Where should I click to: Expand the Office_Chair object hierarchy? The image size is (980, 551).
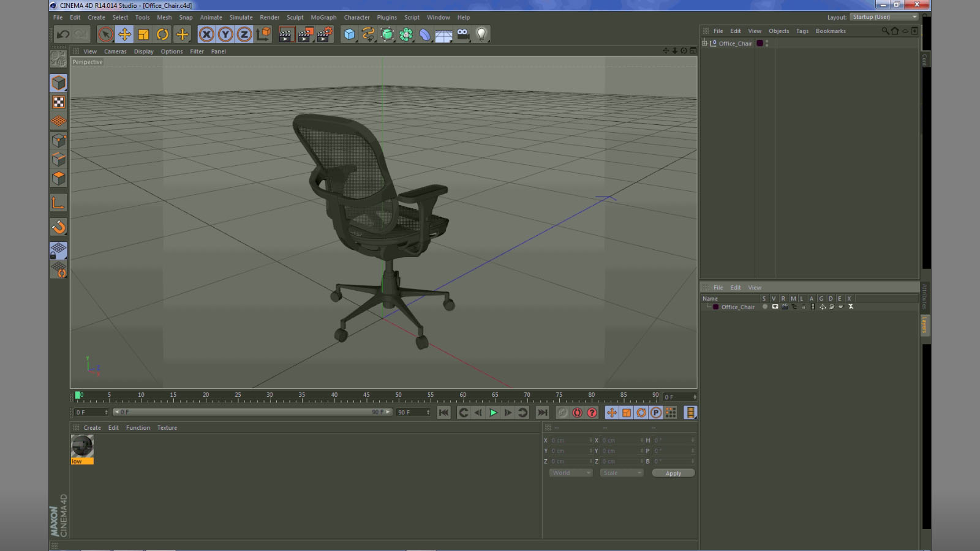click(704, 43)
